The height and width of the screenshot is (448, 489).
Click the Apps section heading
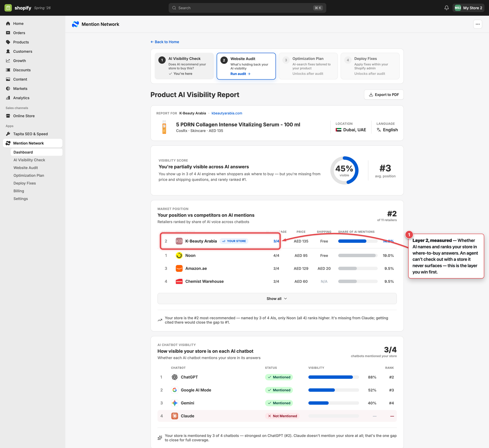click(x=10, y=126)
